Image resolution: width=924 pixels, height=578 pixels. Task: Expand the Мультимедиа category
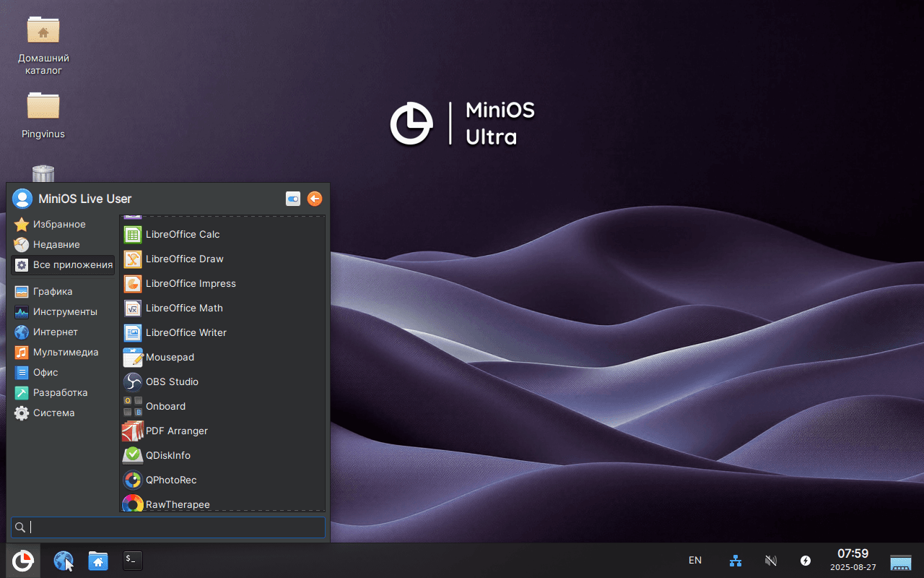pos(65,353)
